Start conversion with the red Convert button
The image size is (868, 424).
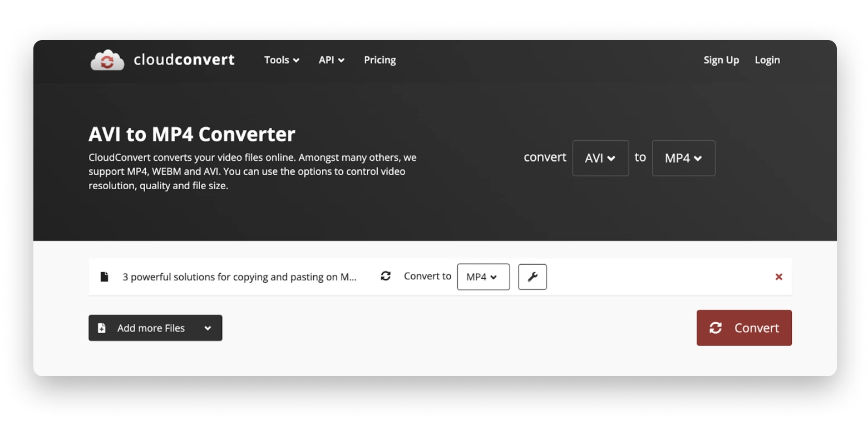click(x=744, y=328)
